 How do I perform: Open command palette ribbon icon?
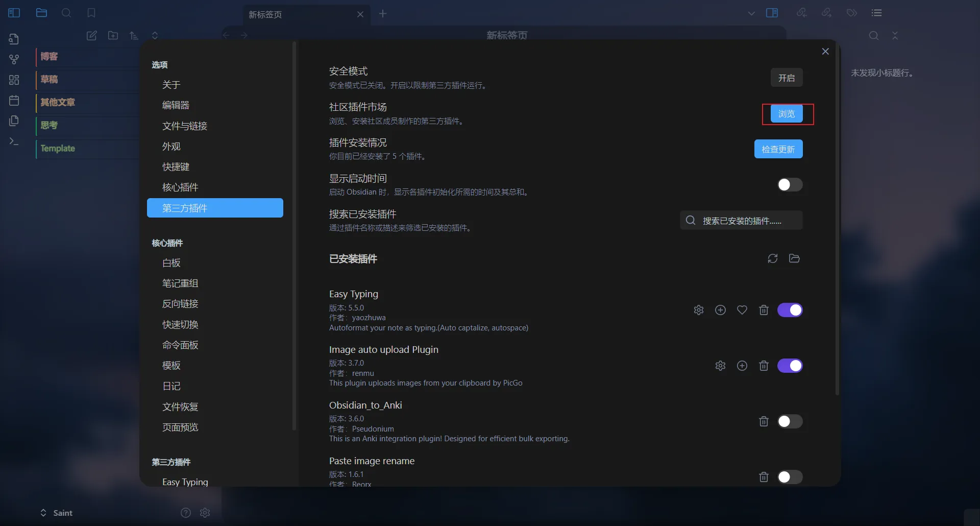14,141
